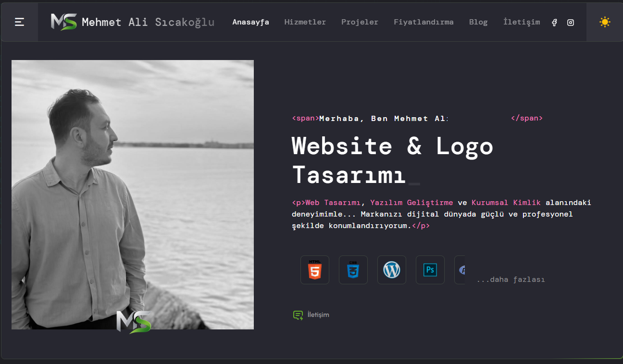Open the Fiyatlandırma page
The image size is (623, 364).
pyautogui.click(x=424, y=22)
